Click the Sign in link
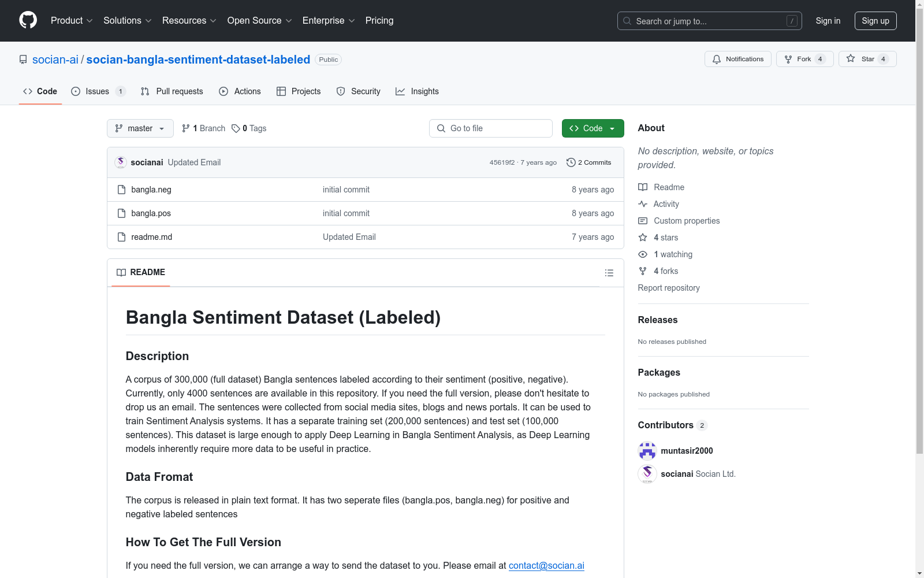This screenshot has height=578, width=924. [828, 21]
